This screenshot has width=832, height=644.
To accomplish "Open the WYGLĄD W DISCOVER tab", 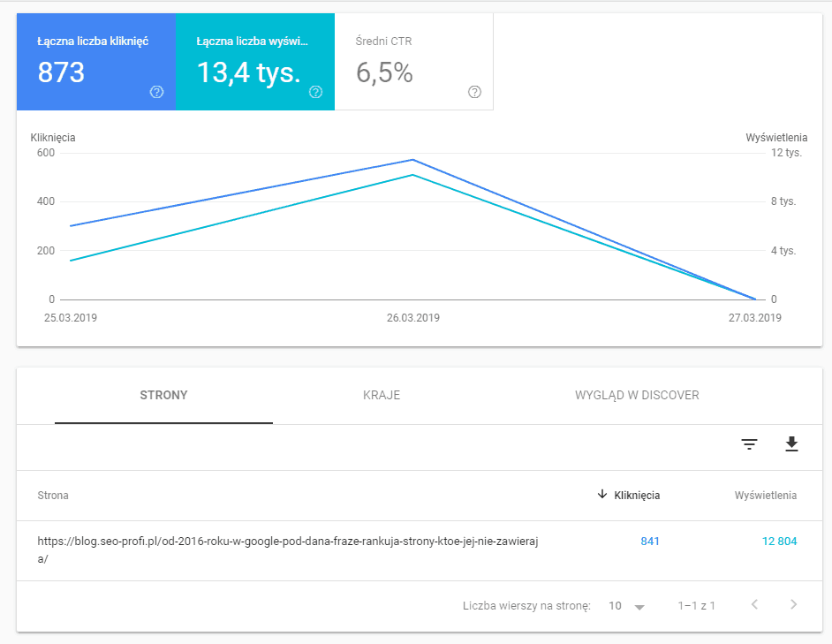I will 637,396.
